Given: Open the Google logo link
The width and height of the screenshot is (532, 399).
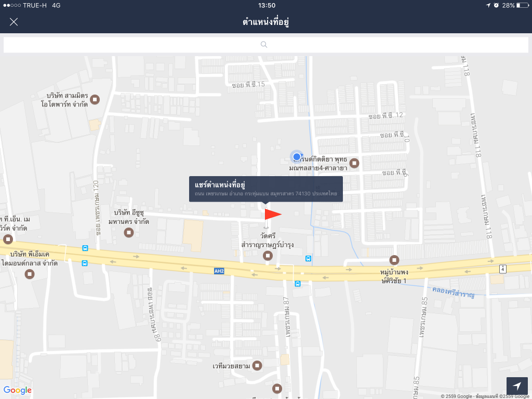Looking at the screenshot, I should [x=18, y=390].
